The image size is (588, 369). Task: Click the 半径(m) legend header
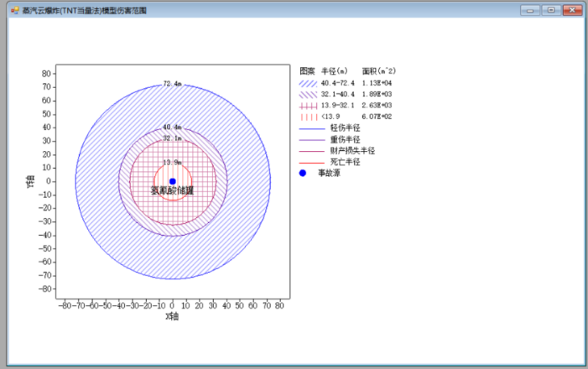(x=335, y=71)
